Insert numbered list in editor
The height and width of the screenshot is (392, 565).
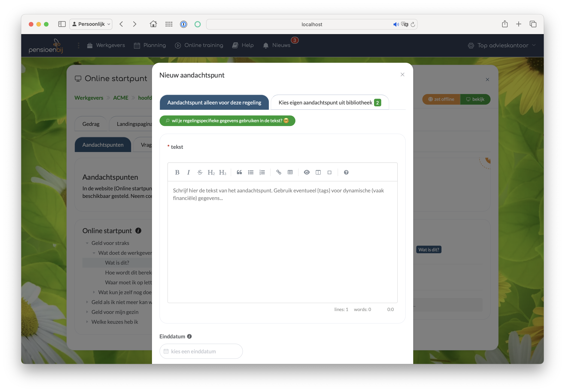coord(262,172)
